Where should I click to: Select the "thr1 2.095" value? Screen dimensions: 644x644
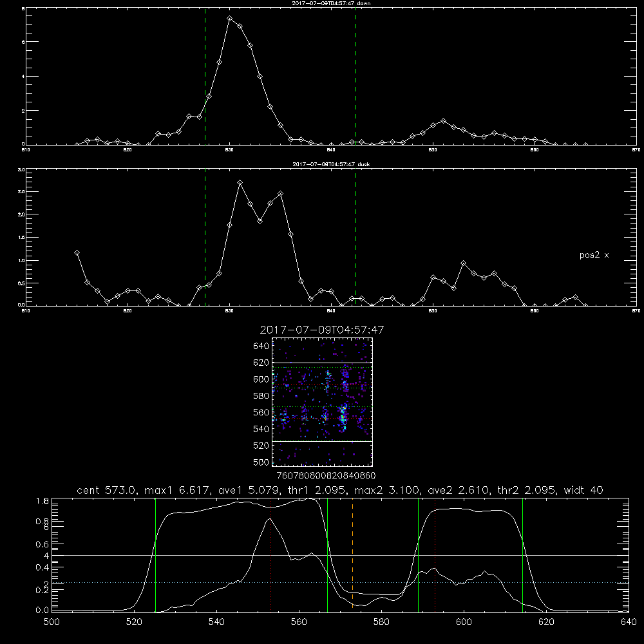coord(316,490)
